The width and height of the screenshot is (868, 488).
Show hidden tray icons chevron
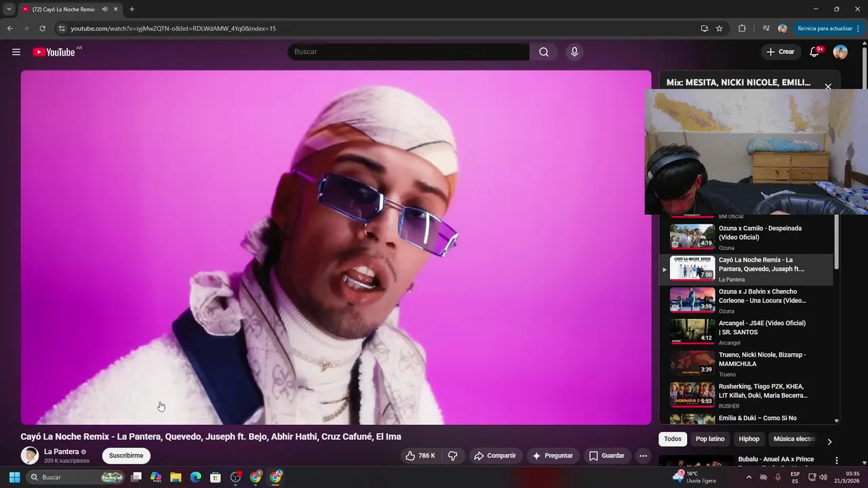749,477
